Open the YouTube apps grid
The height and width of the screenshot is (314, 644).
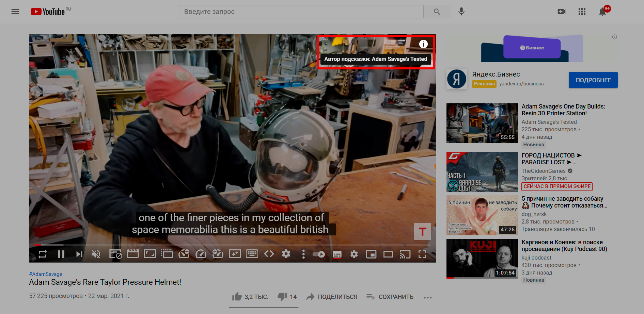582,12
